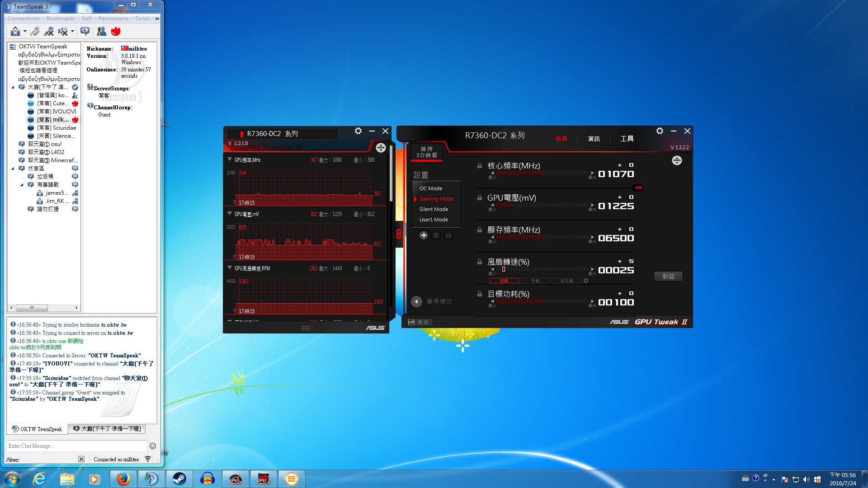Select Silent Mode profile

coord(433,209)
